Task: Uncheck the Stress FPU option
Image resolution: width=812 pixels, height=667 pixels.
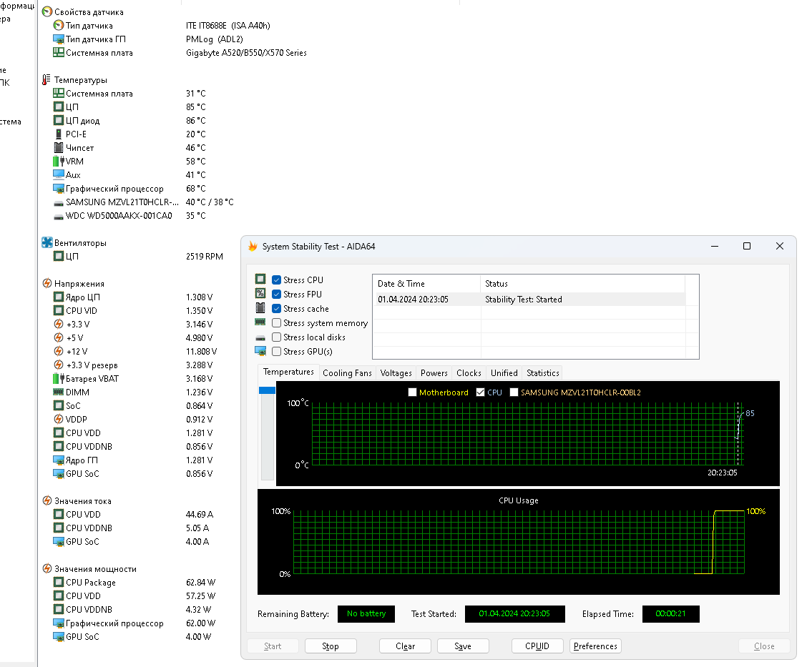Action: click(x=277, y=294)
